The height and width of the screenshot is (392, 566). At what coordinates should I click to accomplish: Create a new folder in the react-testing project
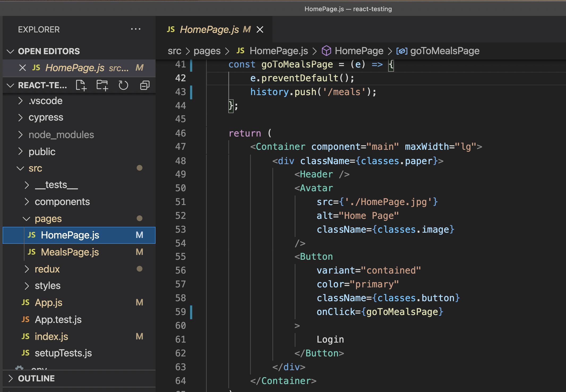click(x=102, y=85)
